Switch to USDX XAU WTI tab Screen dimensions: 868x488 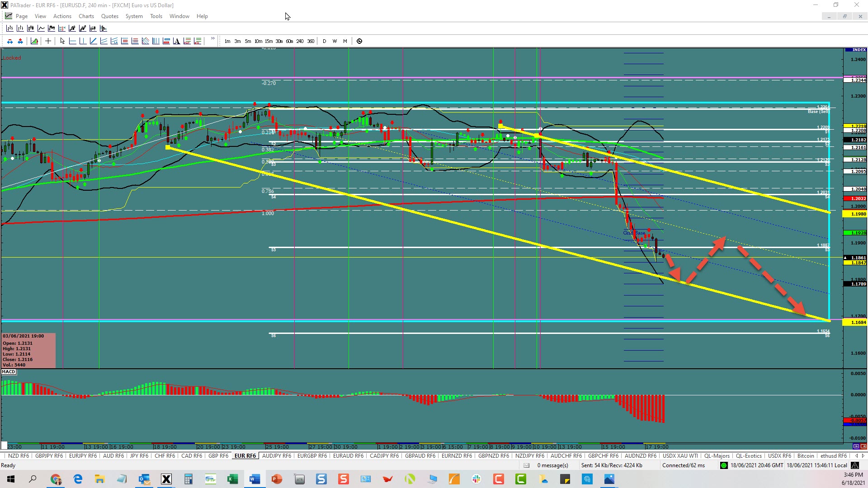(680, 456)
